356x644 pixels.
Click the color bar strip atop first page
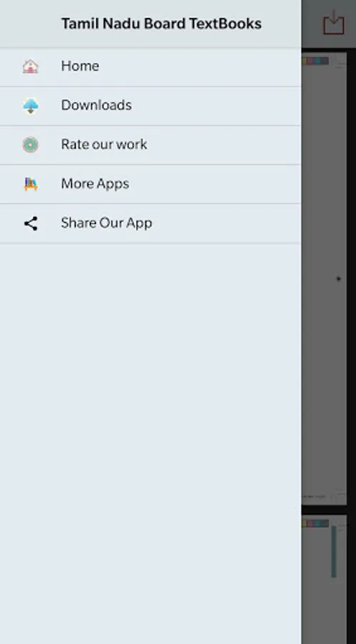315,61
